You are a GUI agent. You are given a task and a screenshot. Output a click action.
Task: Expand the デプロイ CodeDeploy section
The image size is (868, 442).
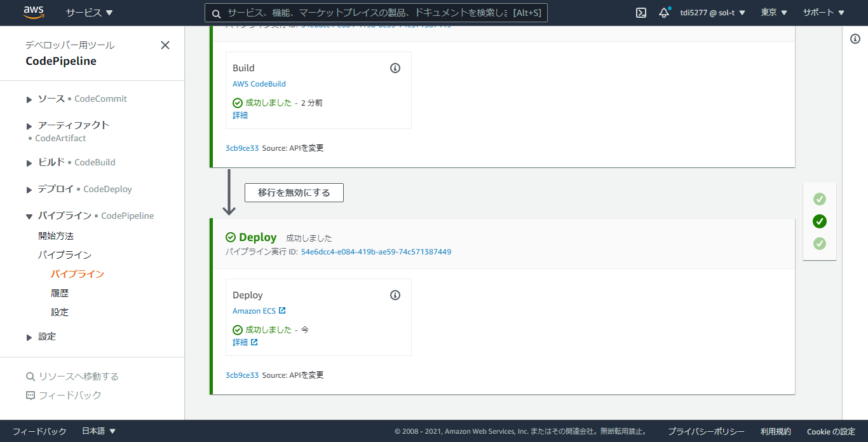29,190
